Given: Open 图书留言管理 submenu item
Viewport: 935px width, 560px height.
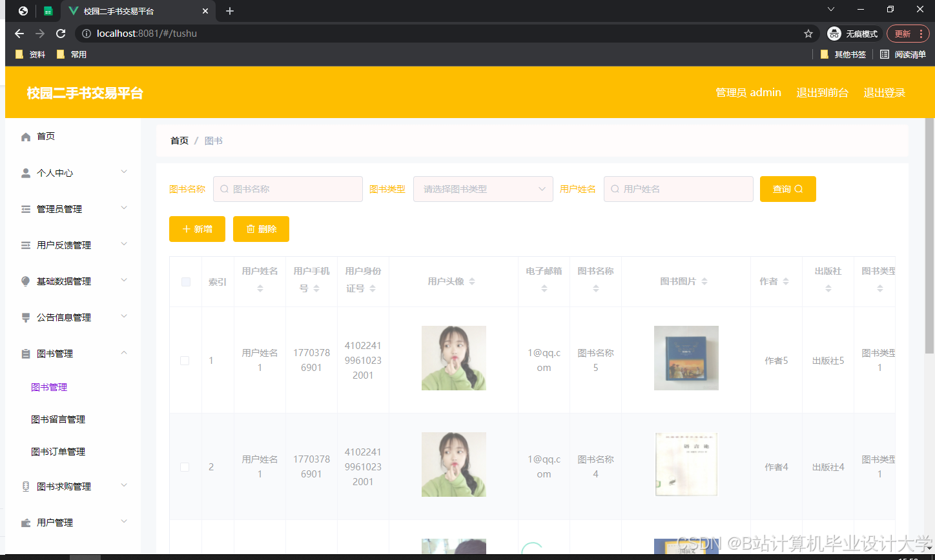Looking at the screenshot, I should pos(58,419).
